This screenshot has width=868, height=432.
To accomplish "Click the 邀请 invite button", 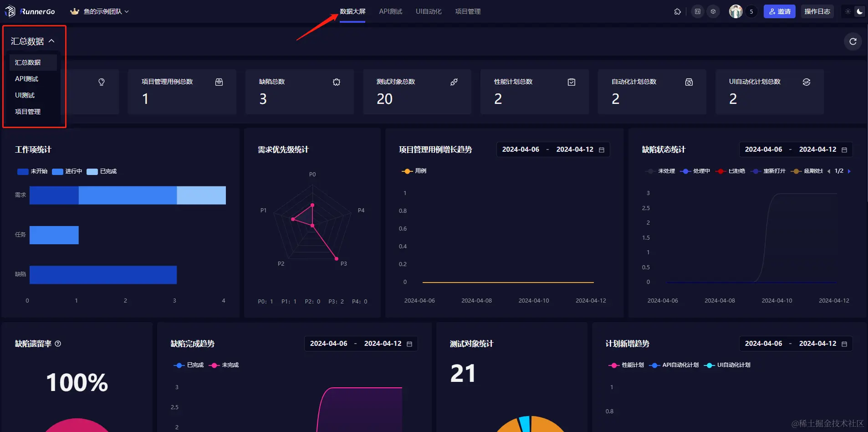I will 780,11.
